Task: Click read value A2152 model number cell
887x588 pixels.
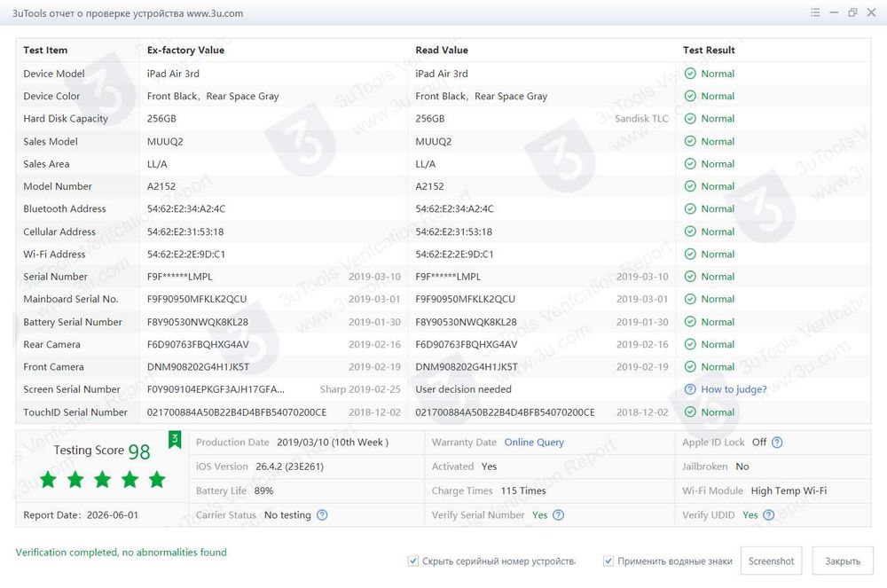Action: point(429,186)
